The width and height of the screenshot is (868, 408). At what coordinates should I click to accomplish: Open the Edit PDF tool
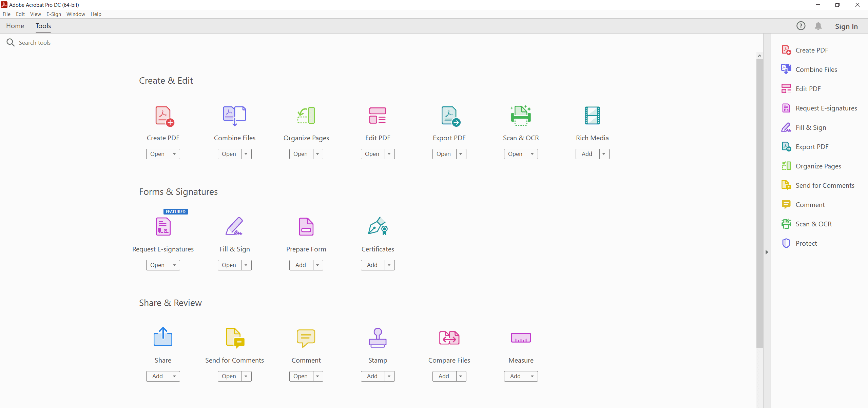371,154
